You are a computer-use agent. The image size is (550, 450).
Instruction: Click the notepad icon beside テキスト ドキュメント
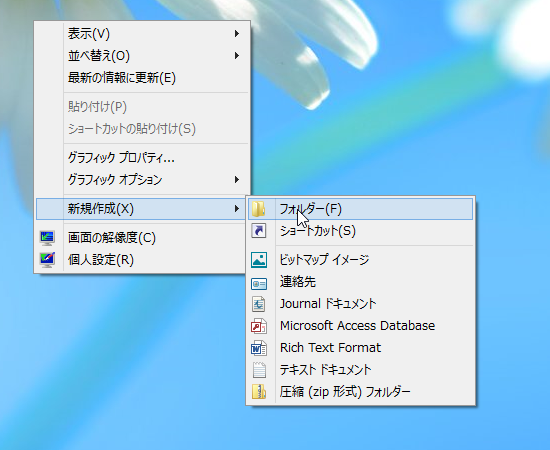tap(259, 370)
